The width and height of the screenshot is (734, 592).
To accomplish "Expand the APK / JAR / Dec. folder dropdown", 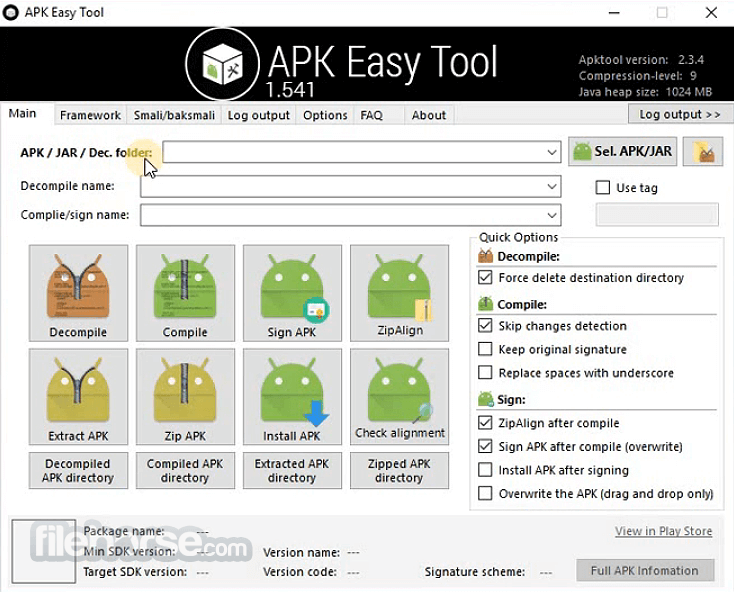I will 552,153.
